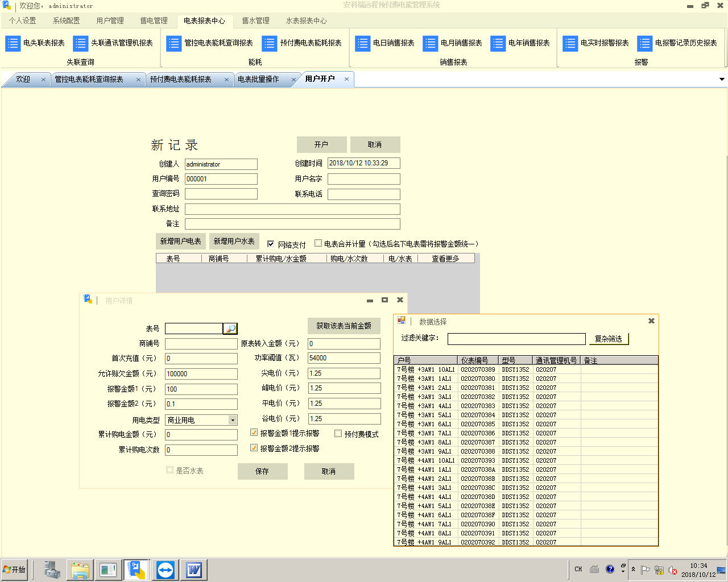Screen dimensions: 728x582
Task: Enable the 电表合并计量 checkbox
Action: click(x=318, y=243)
